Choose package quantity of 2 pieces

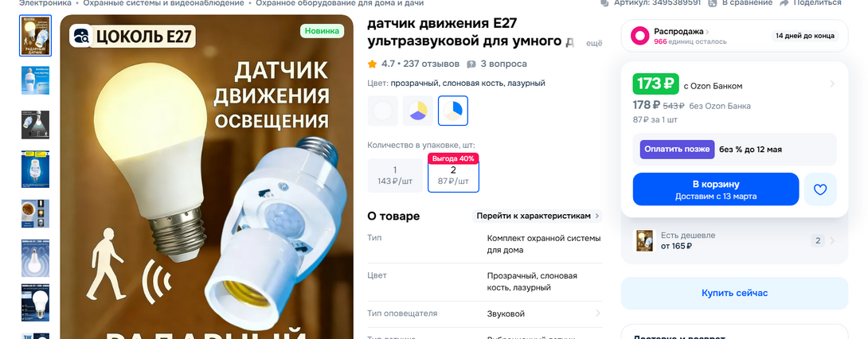(x=453, y=175)
